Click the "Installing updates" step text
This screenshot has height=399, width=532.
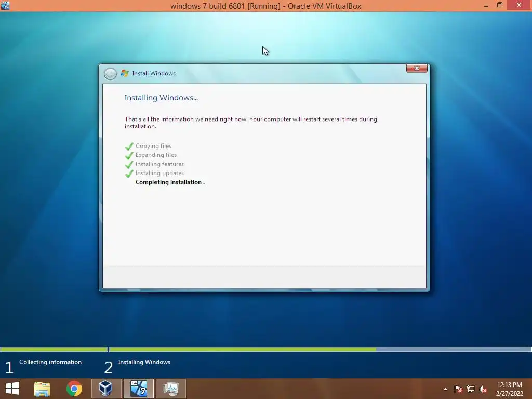[159, 173]
